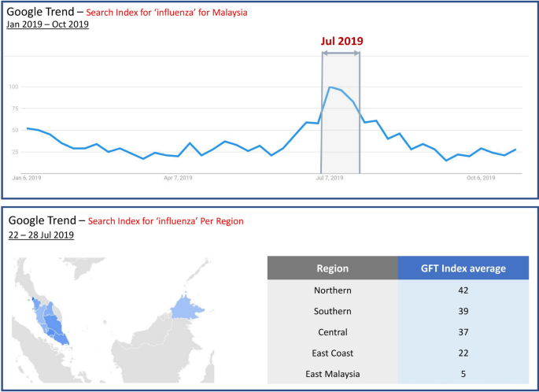Click the y-axis value 25

15,152
